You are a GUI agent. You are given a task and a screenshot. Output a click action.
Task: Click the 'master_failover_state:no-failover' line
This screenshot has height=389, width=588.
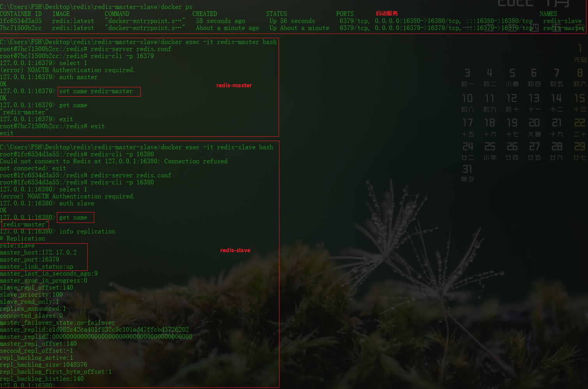point(58,322)
